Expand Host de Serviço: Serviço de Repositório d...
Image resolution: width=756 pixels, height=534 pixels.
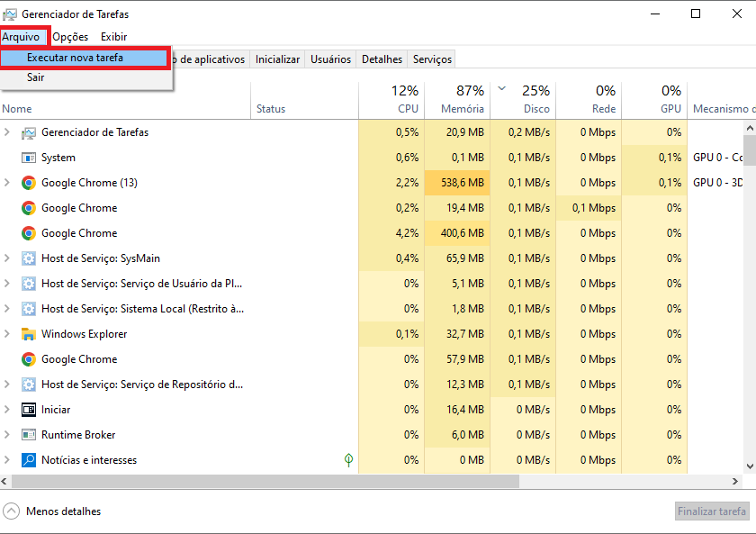[x=7, y=384]
